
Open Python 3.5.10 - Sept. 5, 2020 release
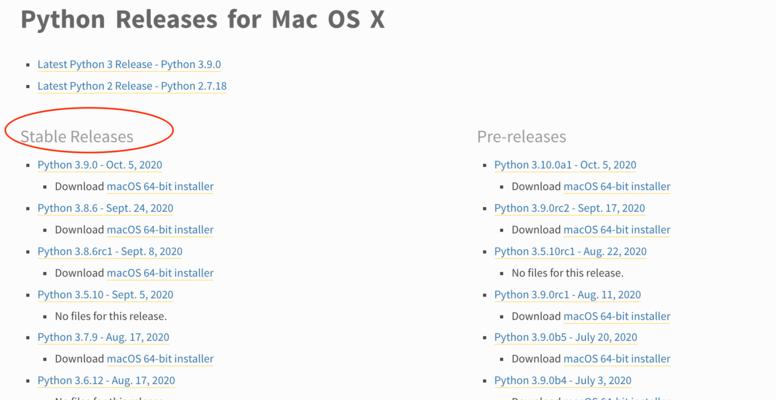[x=105, y=295]
